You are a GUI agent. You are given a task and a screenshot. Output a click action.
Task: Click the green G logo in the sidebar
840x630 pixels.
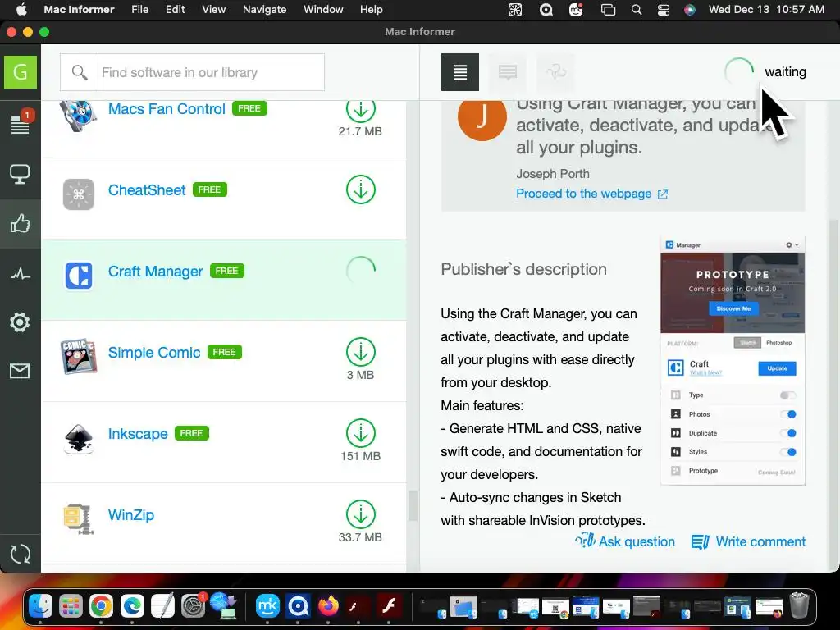pyautogui.click(x=21, y=72)
